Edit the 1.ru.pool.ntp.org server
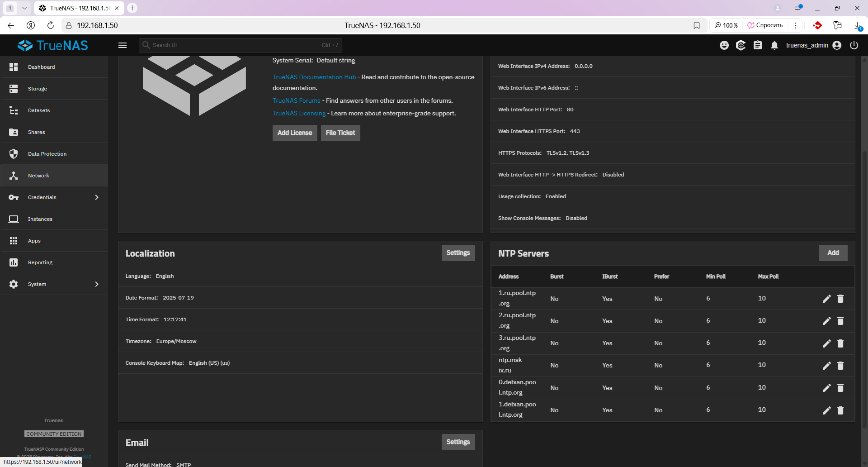This screenshot has height=467, width=868. click(x=827, y=299)
